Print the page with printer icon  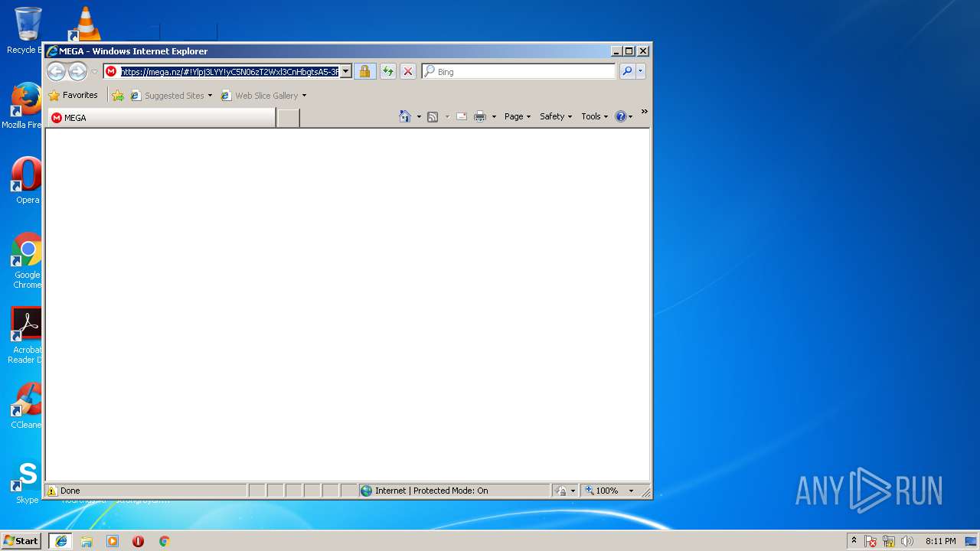pos(480,116)
